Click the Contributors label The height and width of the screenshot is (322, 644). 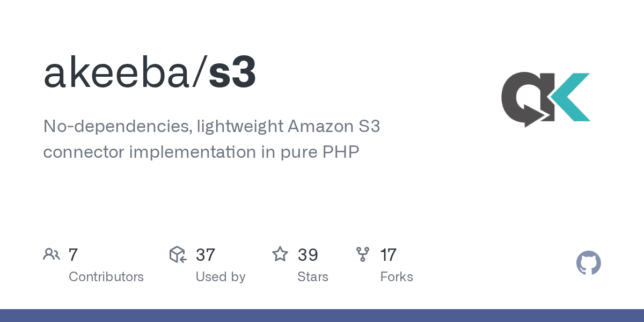click(x=106, y=277)
